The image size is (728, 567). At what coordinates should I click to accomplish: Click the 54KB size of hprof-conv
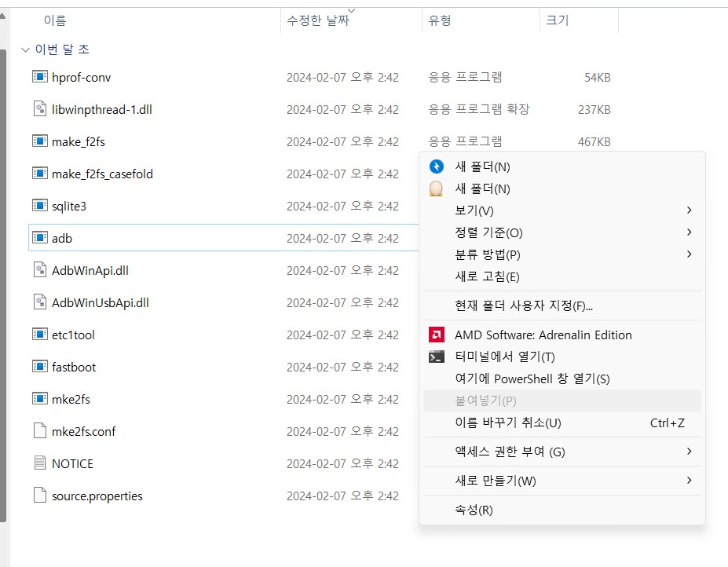pyautogui.click(x=597, y=77)
